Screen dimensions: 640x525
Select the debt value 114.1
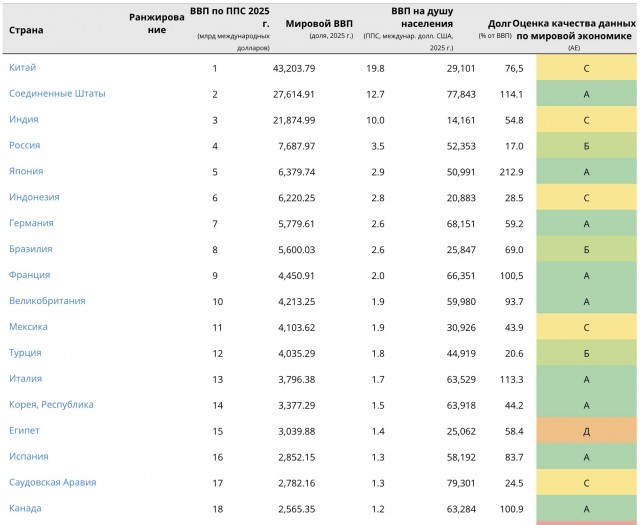click(x=511, y=94)
